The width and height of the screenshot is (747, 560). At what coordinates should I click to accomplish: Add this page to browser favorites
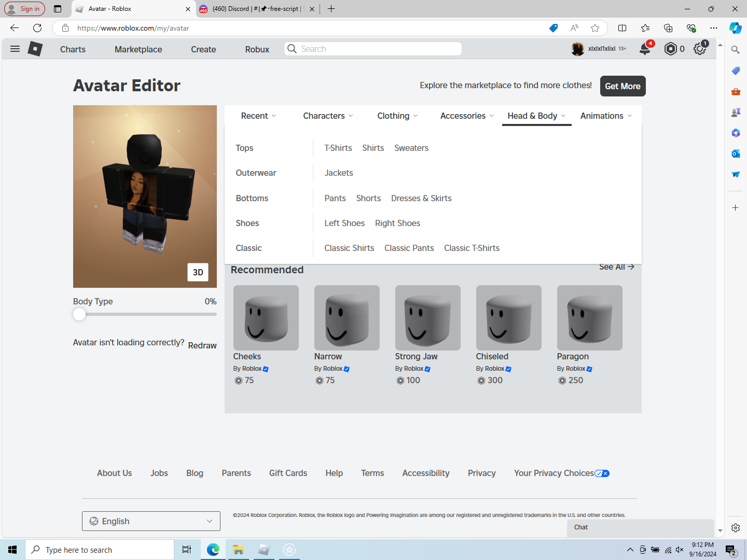(x=595, y=28)
